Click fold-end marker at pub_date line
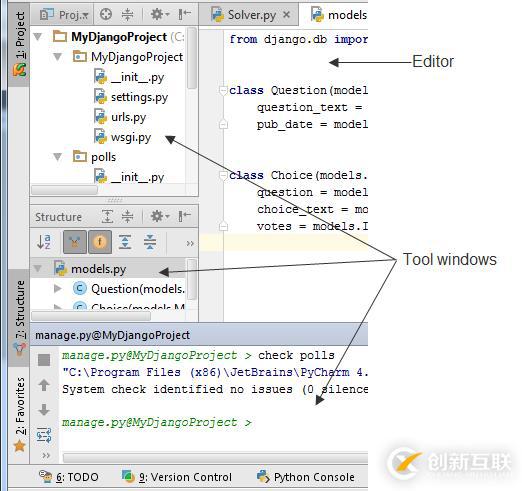This screenshot has width=522, height=491. [223, 124]
